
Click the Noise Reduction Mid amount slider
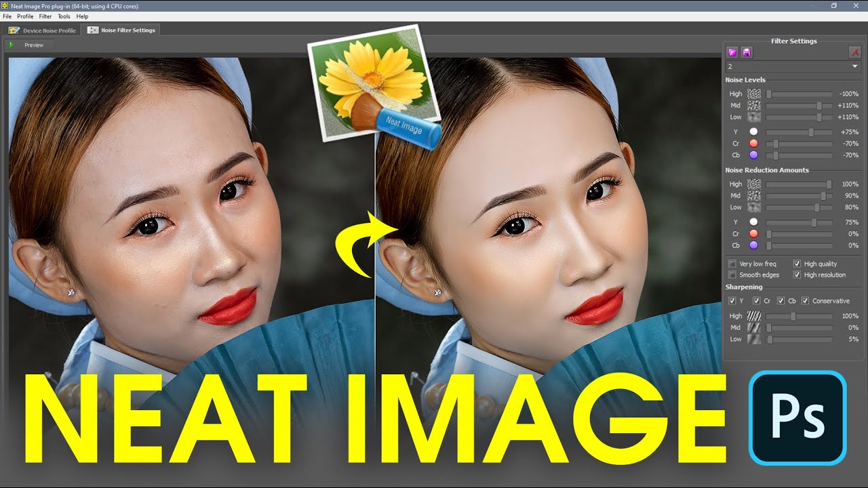799,196
